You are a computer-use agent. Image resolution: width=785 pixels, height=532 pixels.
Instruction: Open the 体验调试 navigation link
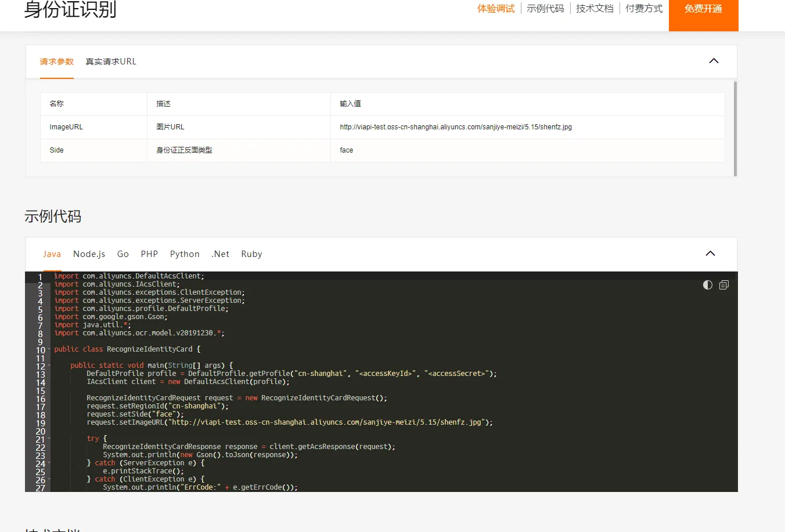pos(496,9)
